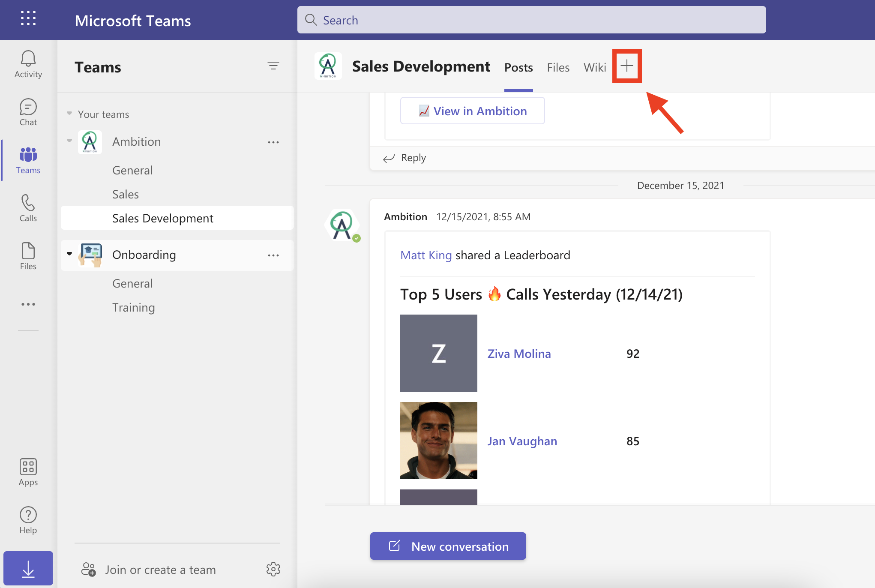Open Ambition team more options
This screenshot has width=875, height=588.
pos(273,142)
